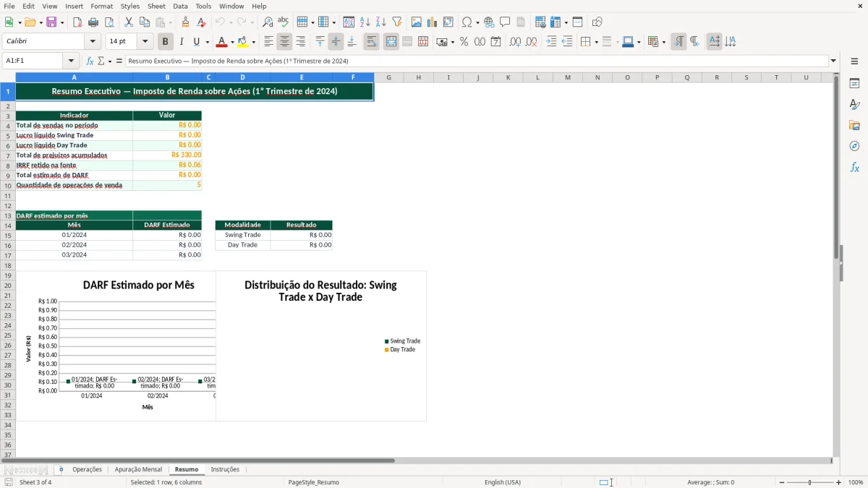Toggle Merge and Center Cells

(391, 42)
